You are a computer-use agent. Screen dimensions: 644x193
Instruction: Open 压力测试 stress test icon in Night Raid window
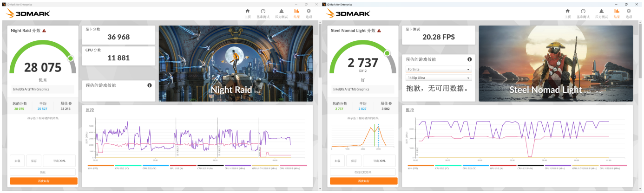(282, 13)
